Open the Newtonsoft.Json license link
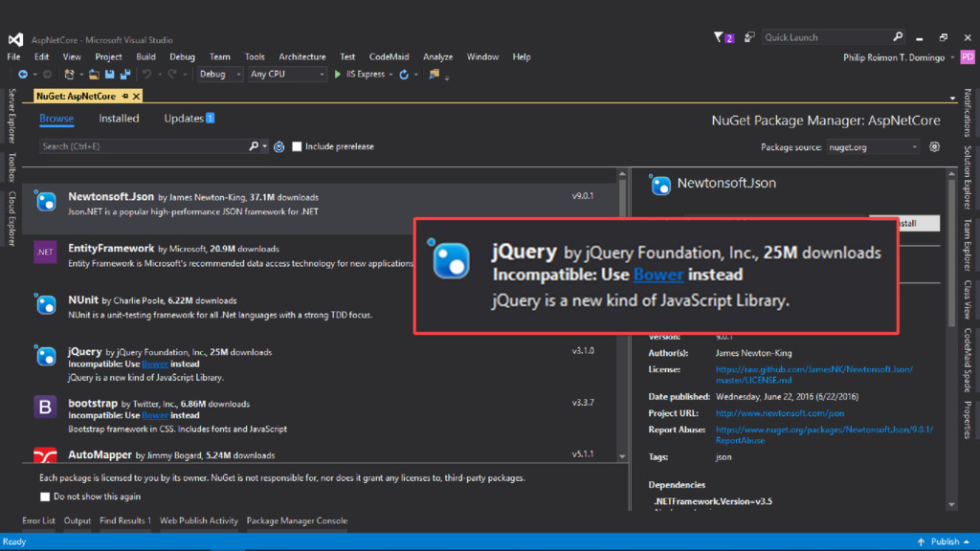Screen dimensions: 980x551 [x=813, y=375]
